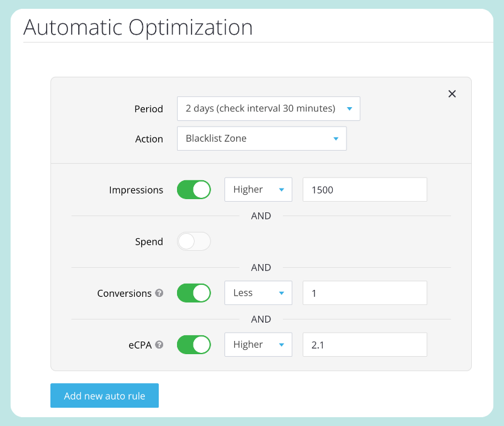Click the Conversions value field with 1
This screenshot has height=426, width=504.
pyautogui.click(x=365, y=293)
